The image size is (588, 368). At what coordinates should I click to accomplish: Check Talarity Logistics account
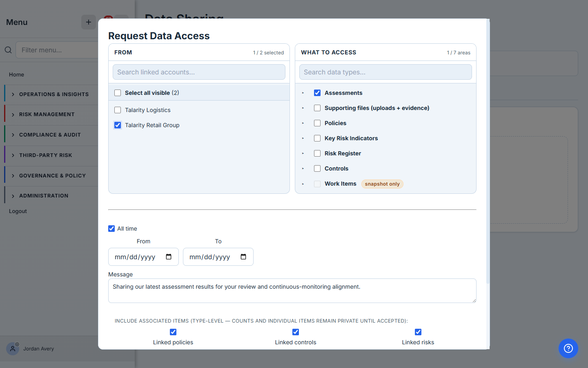[118, 110]
